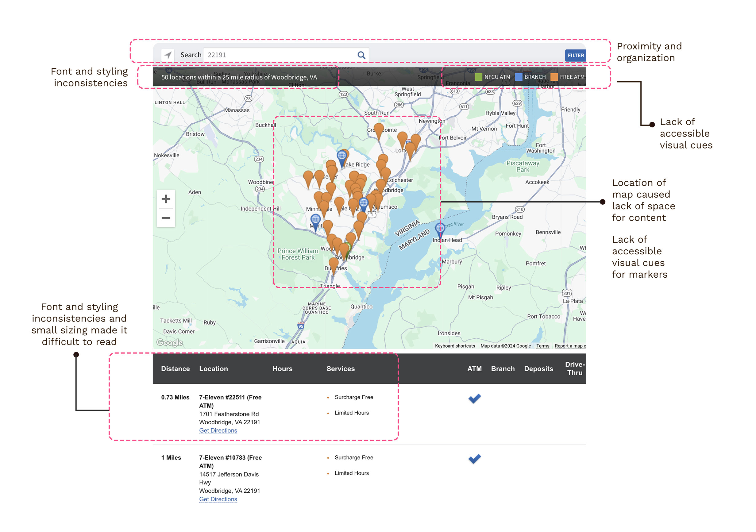The image size is (756, 532).
Task: Click the Location column header
Action: coord(213,369)
